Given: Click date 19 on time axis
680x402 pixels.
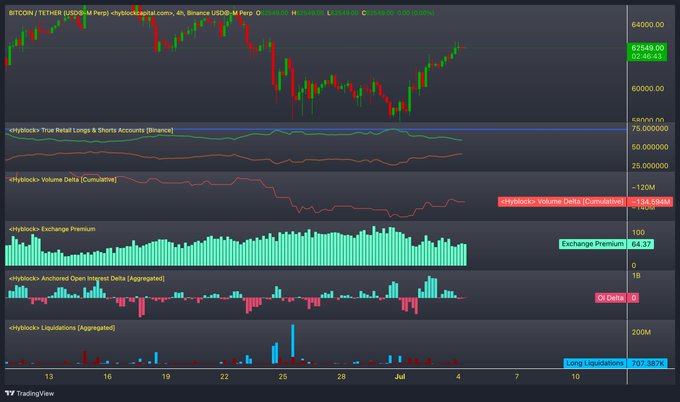Looking at the screenshot, I should pyautogui.click(x=166, y=376).
